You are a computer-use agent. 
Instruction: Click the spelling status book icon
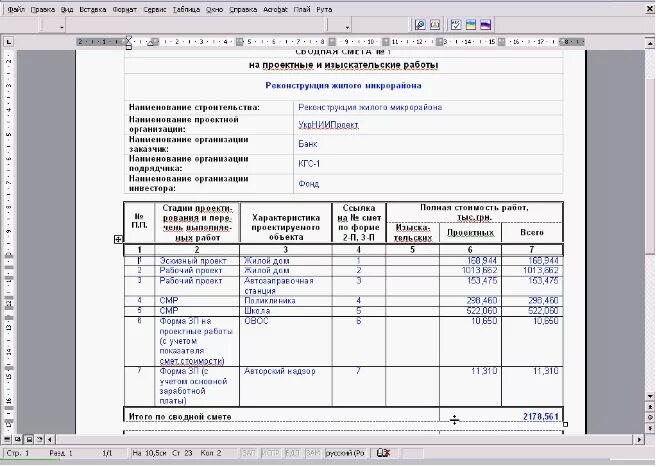(x=383, y=453)
